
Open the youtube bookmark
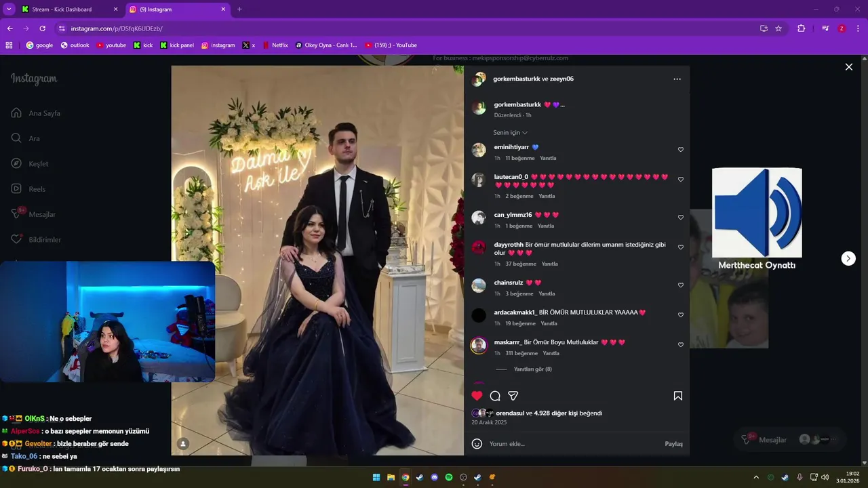pos(111,45)
